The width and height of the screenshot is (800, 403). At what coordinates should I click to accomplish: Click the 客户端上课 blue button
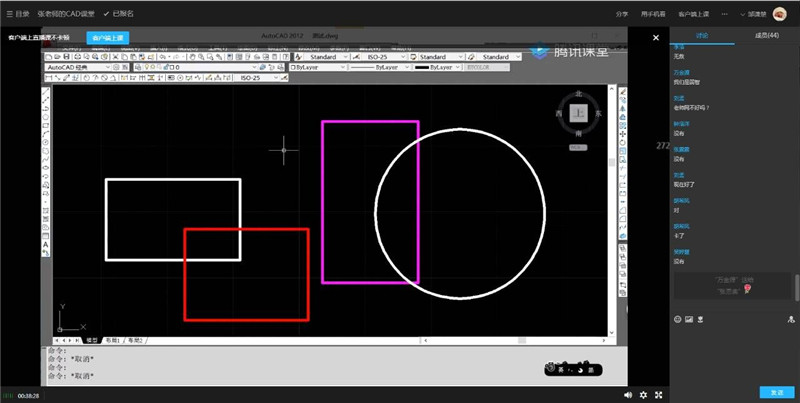[106, 37]
